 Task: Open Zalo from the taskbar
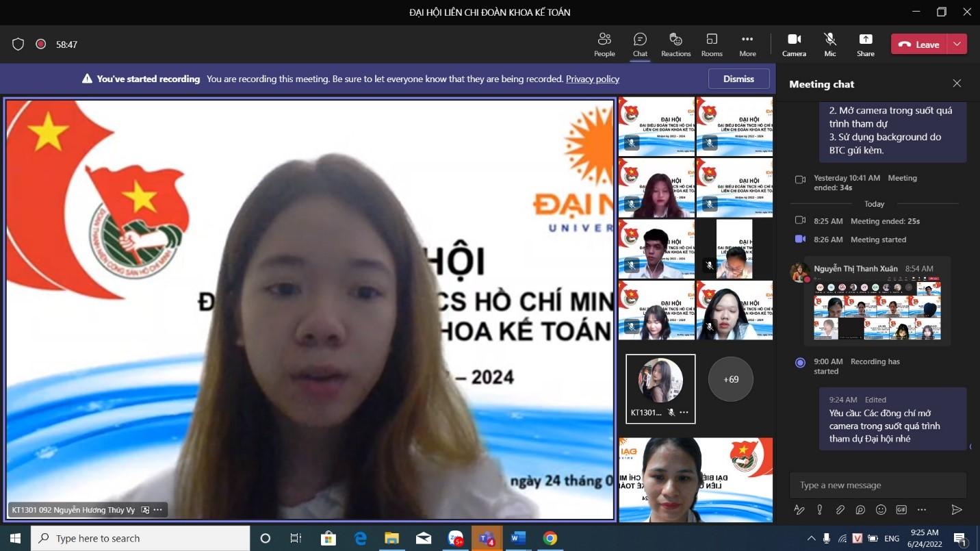pos(455,538)
